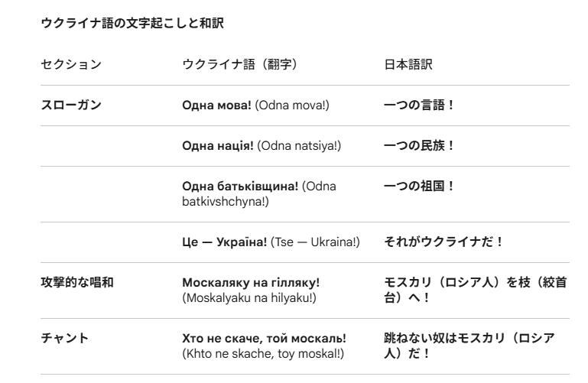The width and height of the screenshot is (588, 383).
Task: Select the translation 一つの祖国！
Action: click(x=419, y=186)
